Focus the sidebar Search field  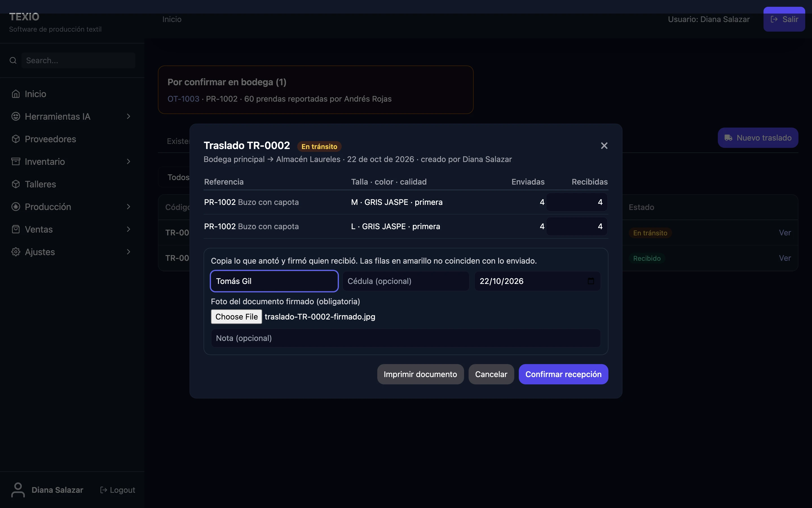coord(78,60)
